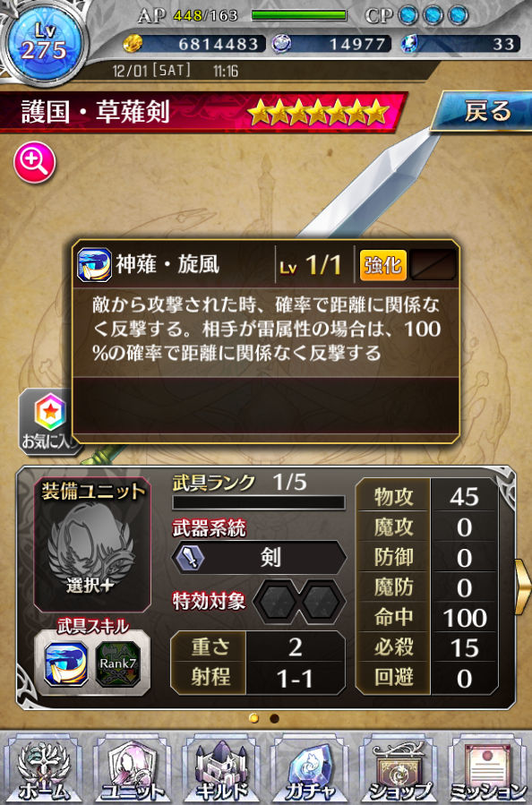The image size is (532, 805).
Task: Select the Rank7 locked skill icon
Action: (118, 664)
